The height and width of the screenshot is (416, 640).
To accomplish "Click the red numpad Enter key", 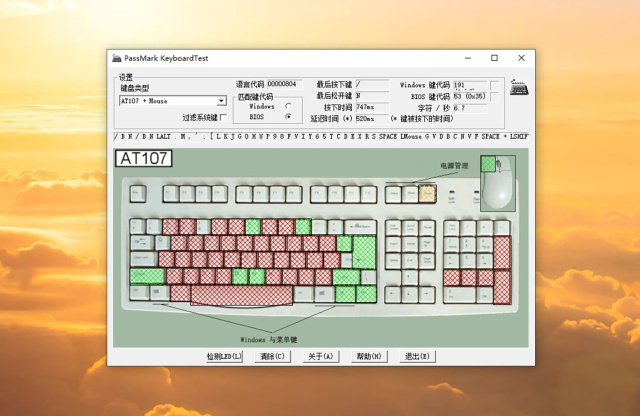I will (x=502, y=287).
